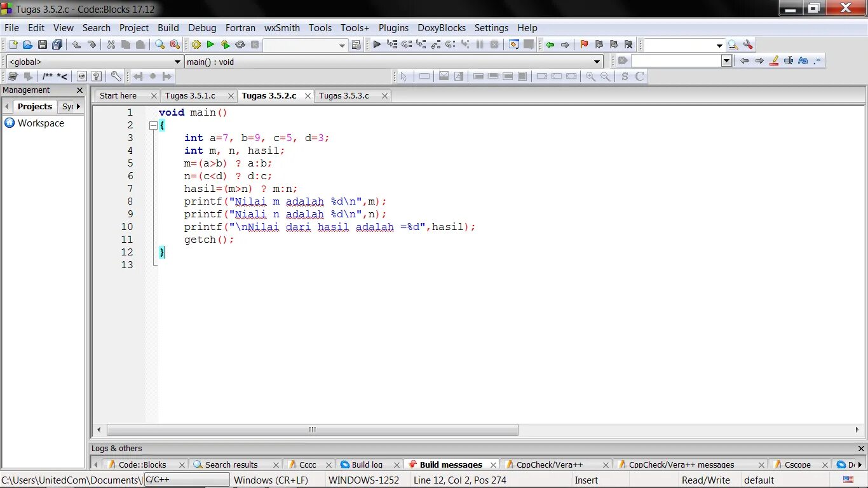This screenshot has height=488, width=868.
Task: Select the Projects tab in Management
Action: click(34, 107)
